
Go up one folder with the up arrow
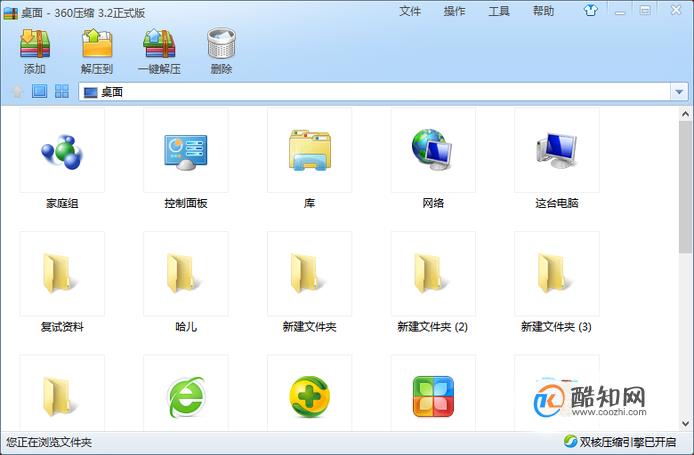point(17,92)
